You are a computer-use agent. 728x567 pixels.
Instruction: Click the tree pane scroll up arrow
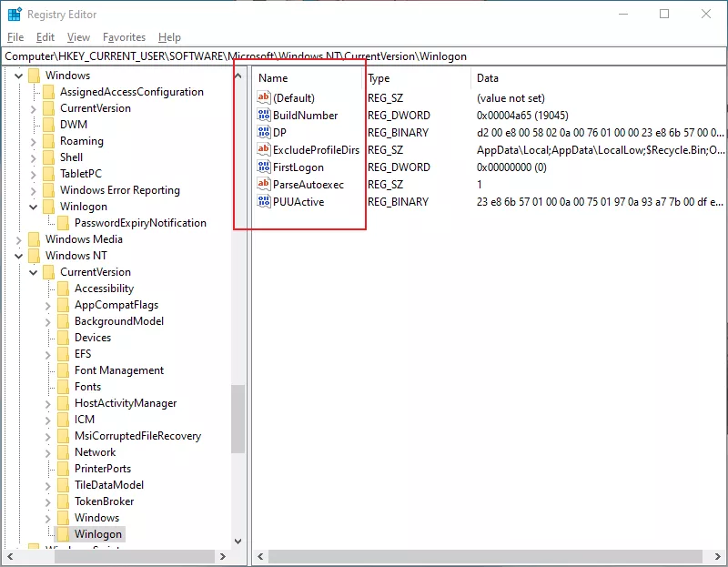coord(238,76)
